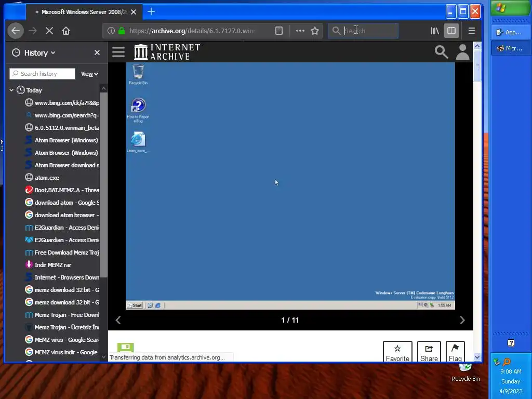Click the Firefox Search box
532x399 pixels.
[x=363, y=31]
